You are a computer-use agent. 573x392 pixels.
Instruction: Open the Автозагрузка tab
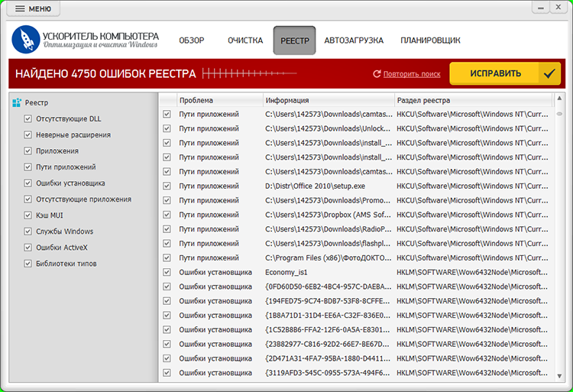point(354,40)
